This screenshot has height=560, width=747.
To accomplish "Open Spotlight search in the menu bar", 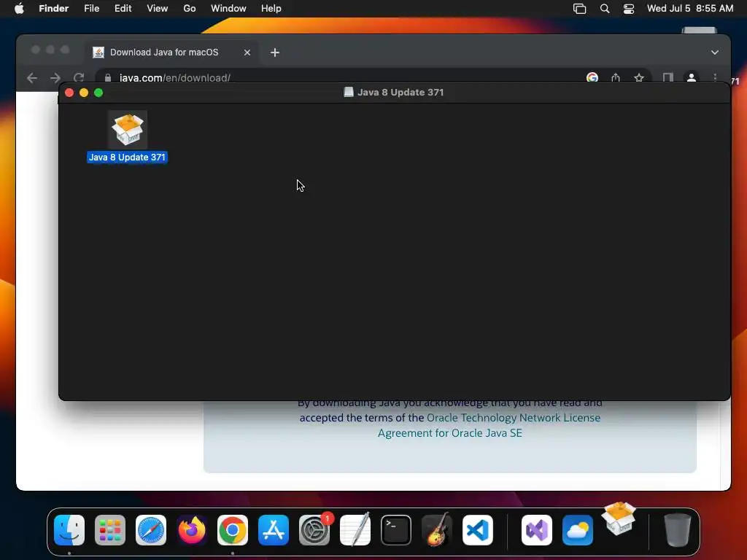I will (x=605, y=9).
